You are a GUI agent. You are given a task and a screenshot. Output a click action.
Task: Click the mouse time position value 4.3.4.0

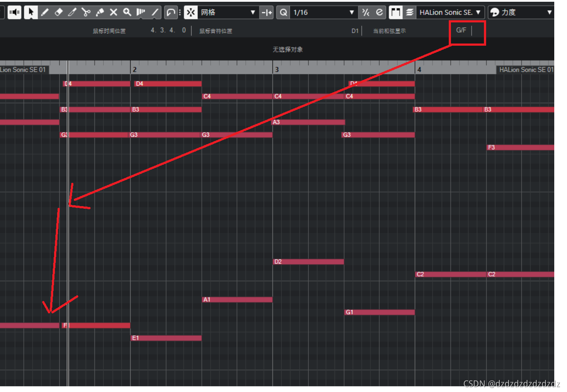click(x=168, y=30)
